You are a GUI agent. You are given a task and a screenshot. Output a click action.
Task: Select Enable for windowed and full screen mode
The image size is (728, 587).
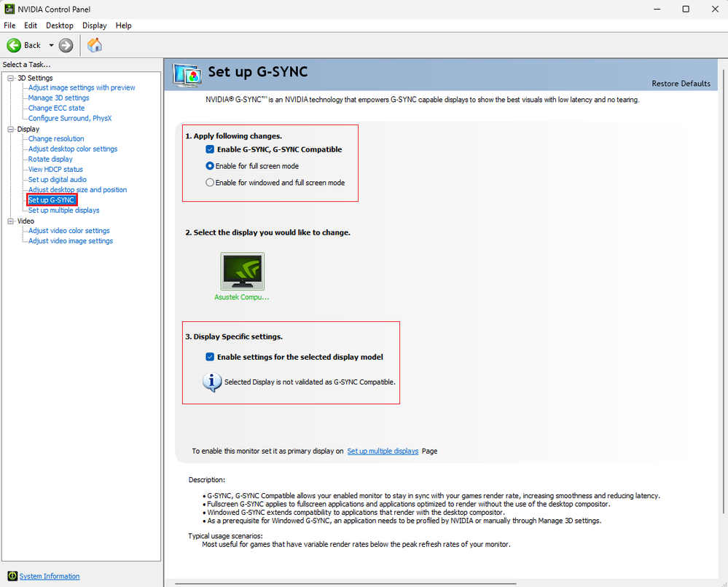pos(210,182)
